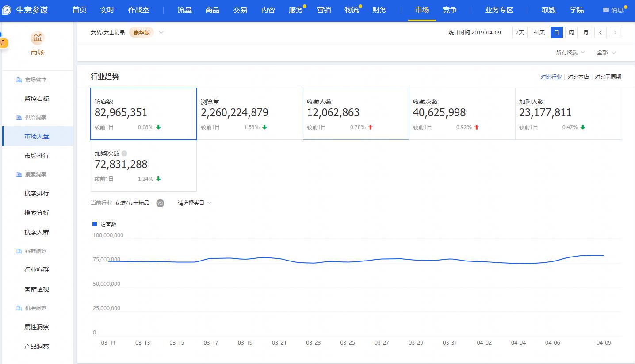Click the 客群洞察 section icon
Screen dimensions: 635x364
click(x=19, y=251)
